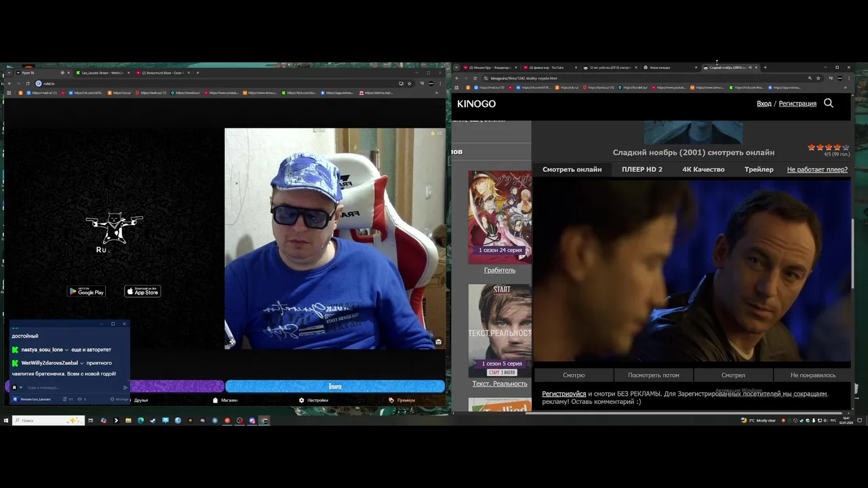The height and width of the screenshot is (488, 868).
Task: Reload the kinogo page
Action: tap(475, 78)
